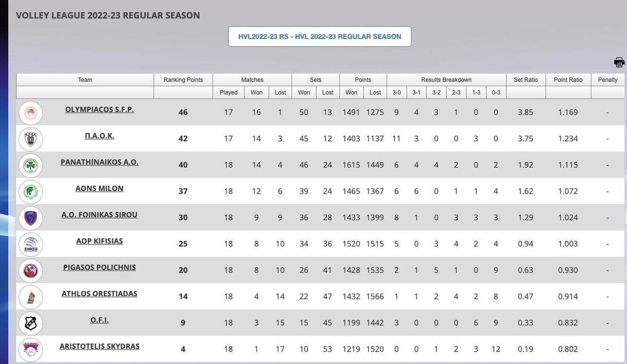Select Foinikas Sirou set ratio 1.29

[x=525, y=217]
